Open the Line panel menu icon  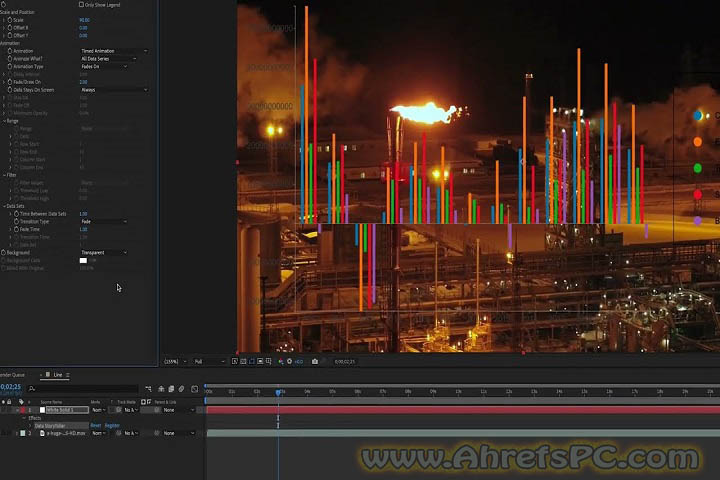[x=68, y=375]
